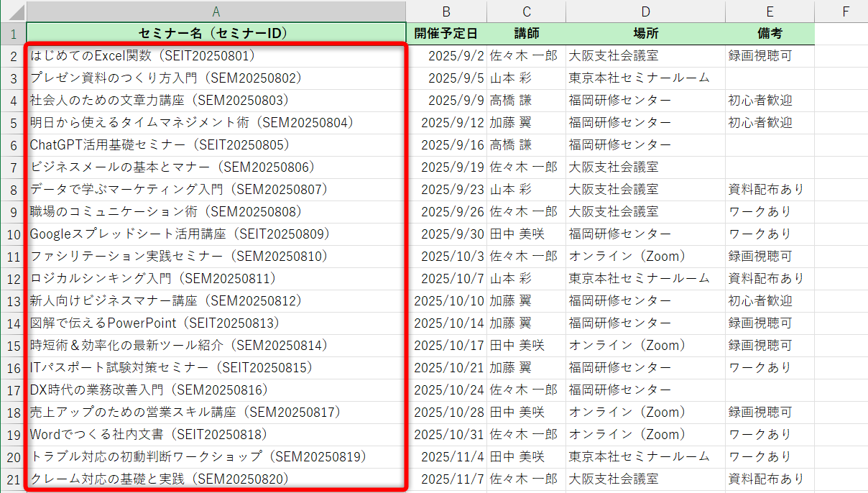Select row header 10
Screen dimensions: 868x493
[x=14, y=234]
